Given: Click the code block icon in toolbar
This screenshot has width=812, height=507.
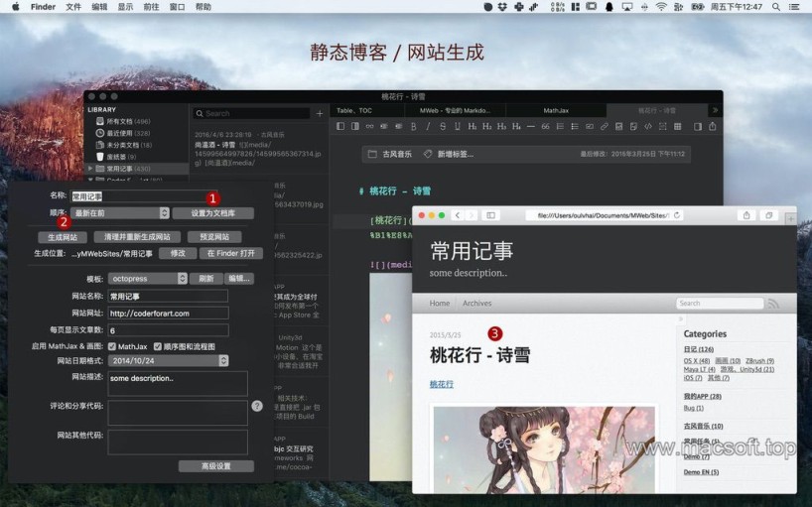Looking at the screenshot, I should click(x=648, y=127).
